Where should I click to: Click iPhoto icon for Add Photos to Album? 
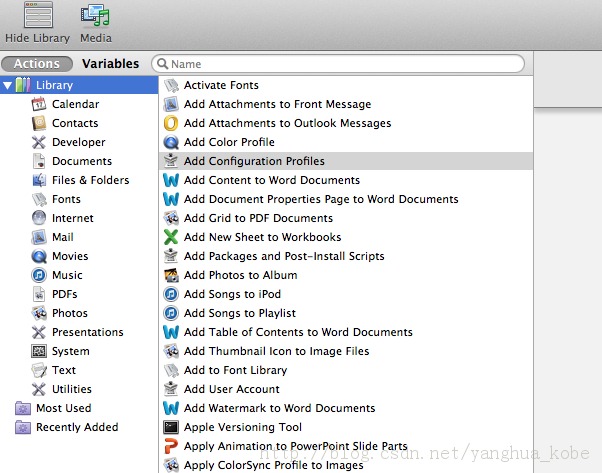coord(171,275)
